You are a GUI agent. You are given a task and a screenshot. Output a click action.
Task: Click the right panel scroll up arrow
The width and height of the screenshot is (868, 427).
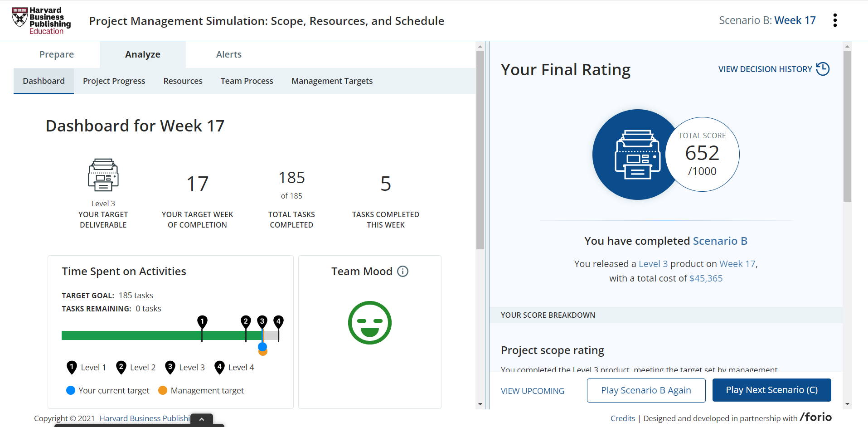click(x=847, y=46)
